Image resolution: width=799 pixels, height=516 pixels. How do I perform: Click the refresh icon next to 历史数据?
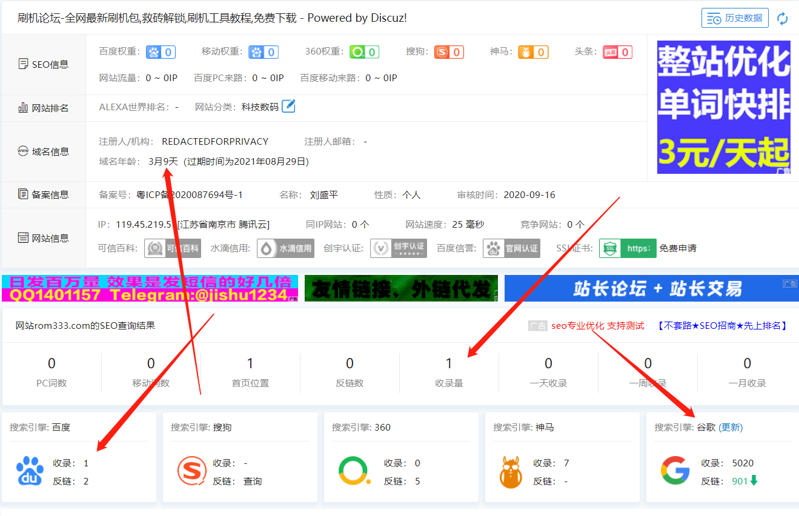[782, 18]
